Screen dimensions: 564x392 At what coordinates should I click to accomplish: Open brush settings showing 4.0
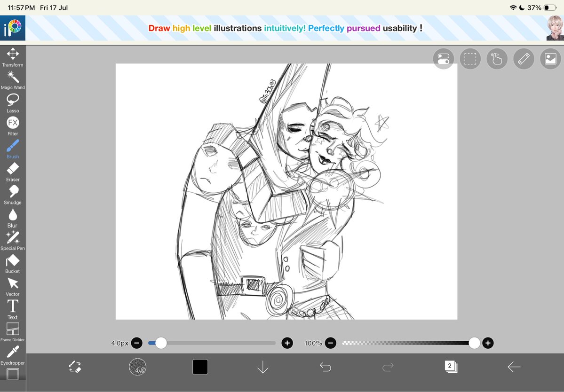click(x=137, y=367)
